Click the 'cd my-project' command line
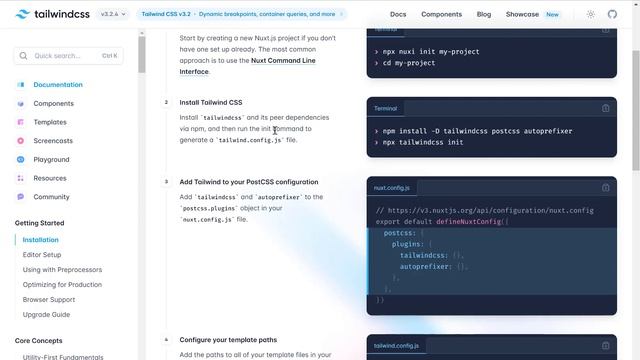Viewport: 640px width, 360px height. point(409,63)
